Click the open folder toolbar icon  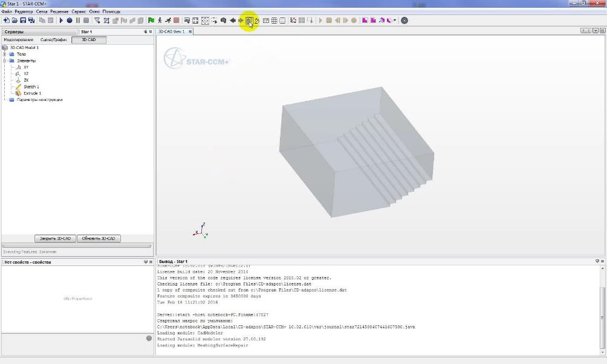coord(15,21)
